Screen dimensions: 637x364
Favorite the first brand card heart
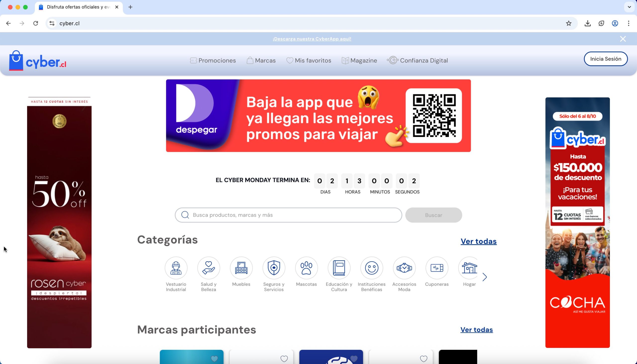point(214,359)
